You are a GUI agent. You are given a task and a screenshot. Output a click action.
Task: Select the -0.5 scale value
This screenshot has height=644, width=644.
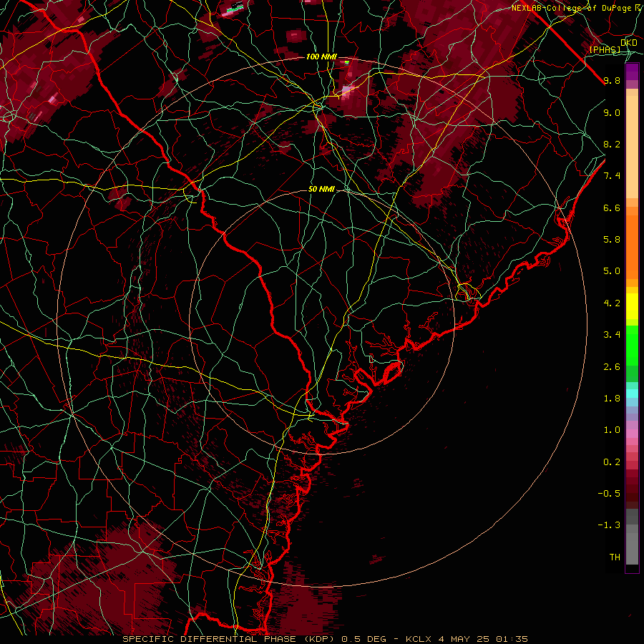(609, 494)
